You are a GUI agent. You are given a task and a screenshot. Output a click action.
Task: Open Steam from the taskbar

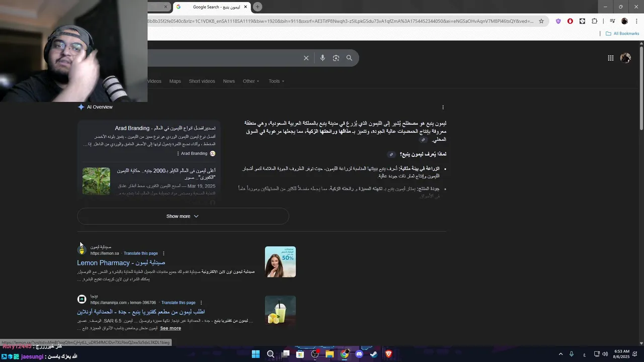click(374, 354)
